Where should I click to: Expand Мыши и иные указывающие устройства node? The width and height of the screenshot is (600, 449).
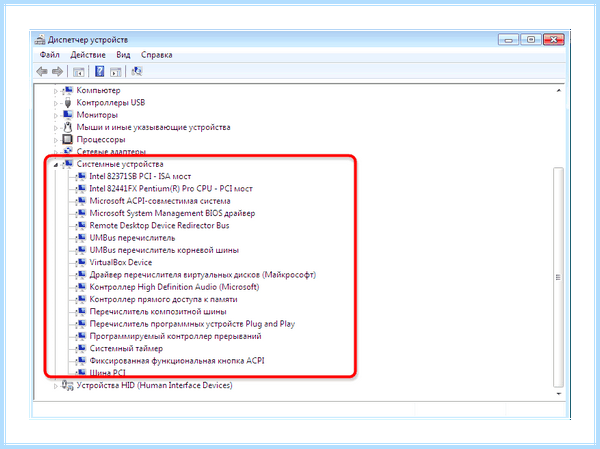[x=55, y=128]
